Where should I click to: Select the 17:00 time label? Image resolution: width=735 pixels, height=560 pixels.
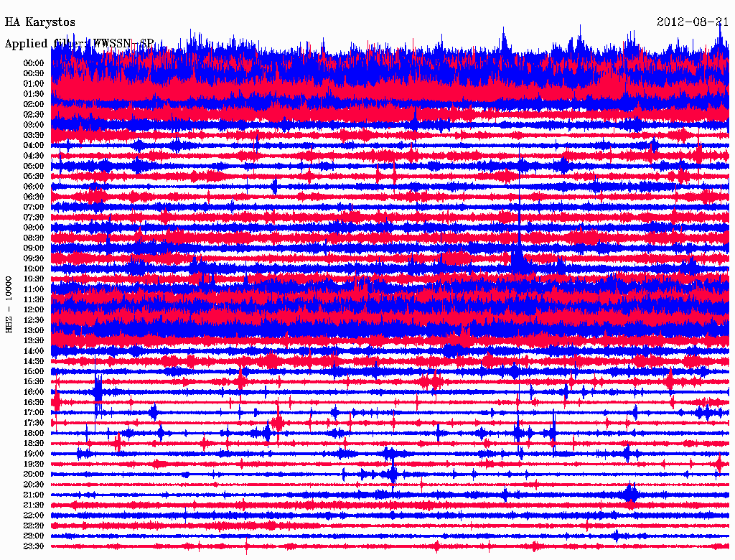(33, 413)
